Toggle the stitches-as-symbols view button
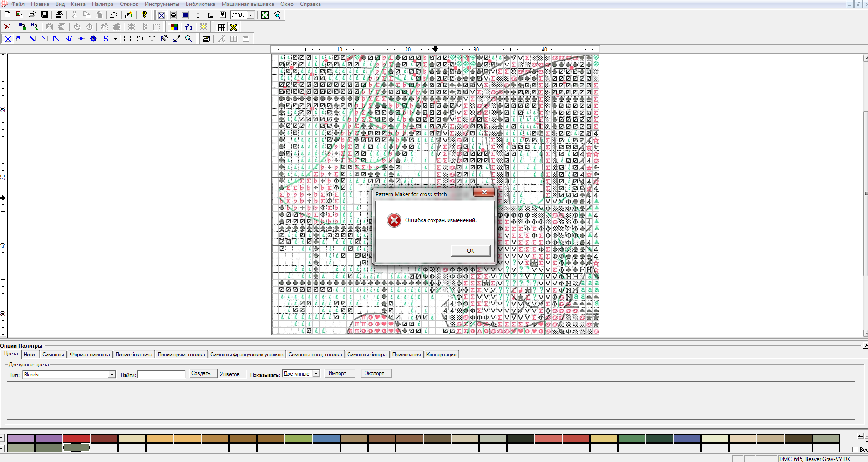Screen dimensions: 868x462 click(x=161, y=15)
